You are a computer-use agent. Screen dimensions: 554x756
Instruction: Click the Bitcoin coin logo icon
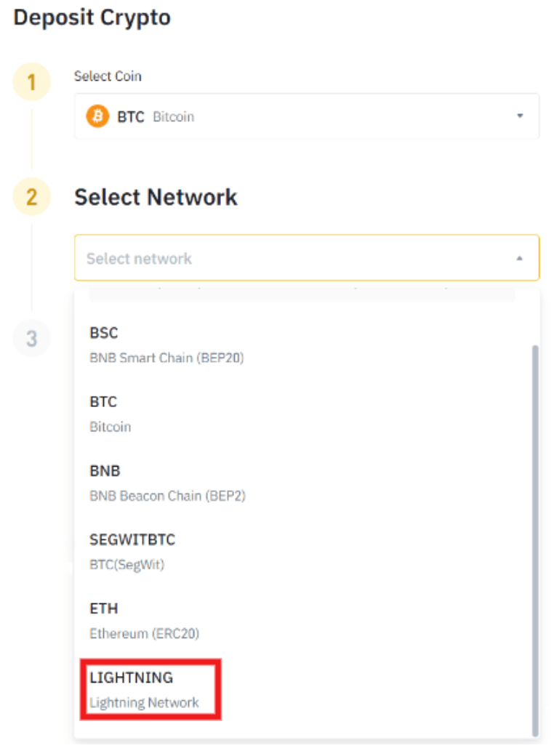pos(95,116)
